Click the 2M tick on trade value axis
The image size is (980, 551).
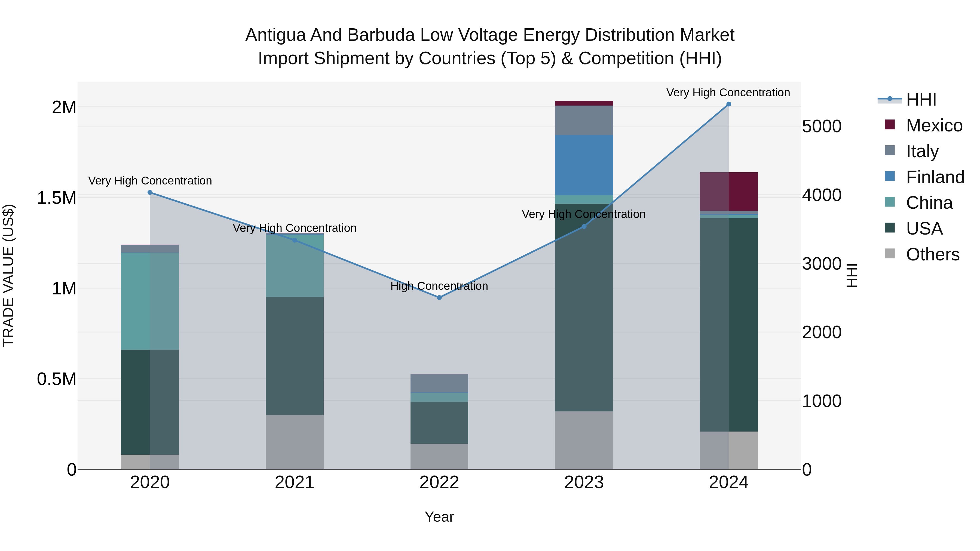pyautogui.click(x=64, y=107)
